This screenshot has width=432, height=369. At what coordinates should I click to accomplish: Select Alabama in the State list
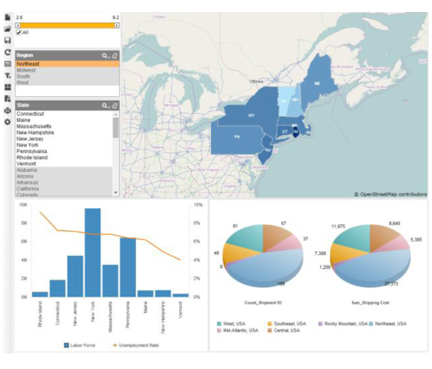(x=64, y=170)
